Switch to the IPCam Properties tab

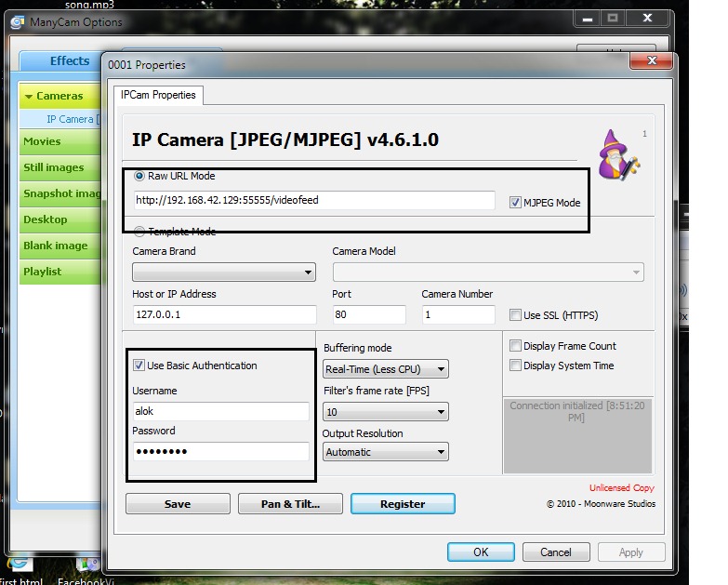158,95
